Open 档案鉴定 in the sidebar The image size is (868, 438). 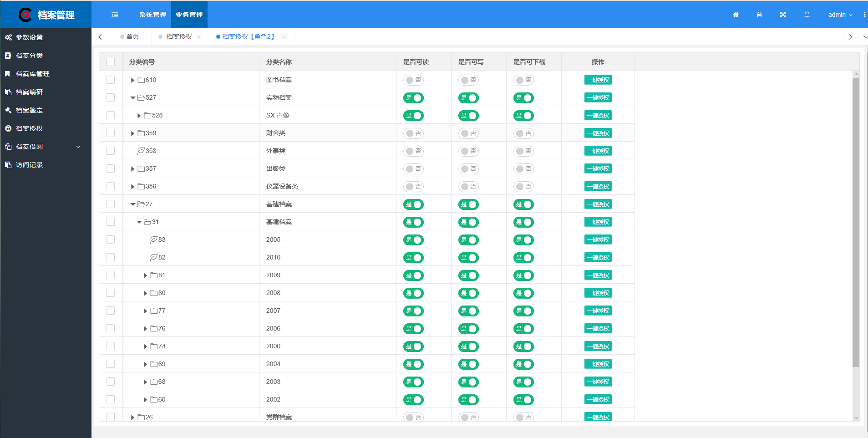coord(29,110)
